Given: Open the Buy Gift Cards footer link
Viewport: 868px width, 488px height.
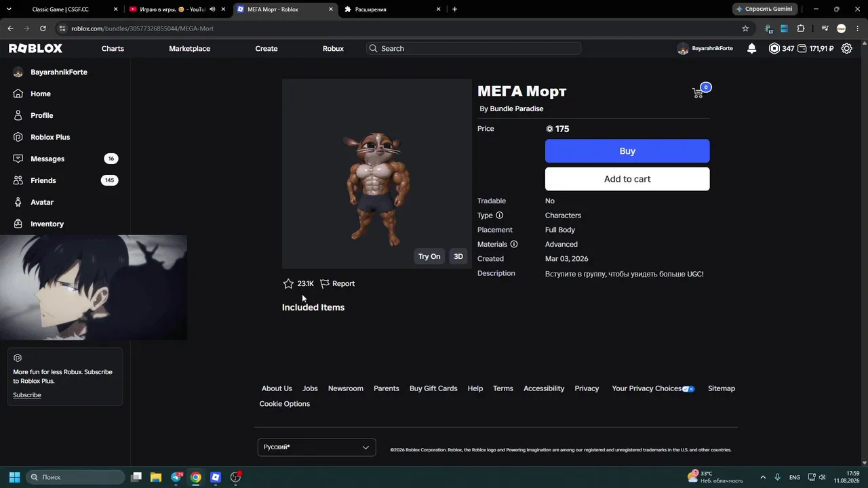Looking at the screenshot, I should click(433, 388).
